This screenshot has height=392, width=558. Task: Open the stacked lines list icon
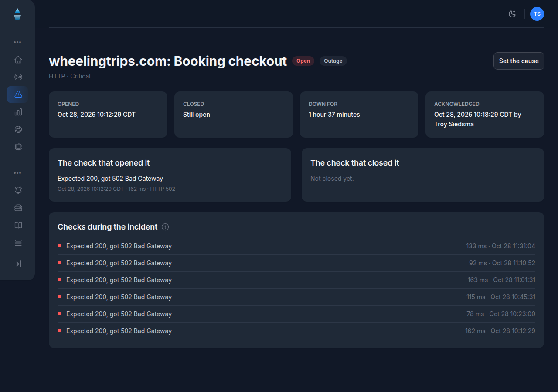[x=18, y=243]
